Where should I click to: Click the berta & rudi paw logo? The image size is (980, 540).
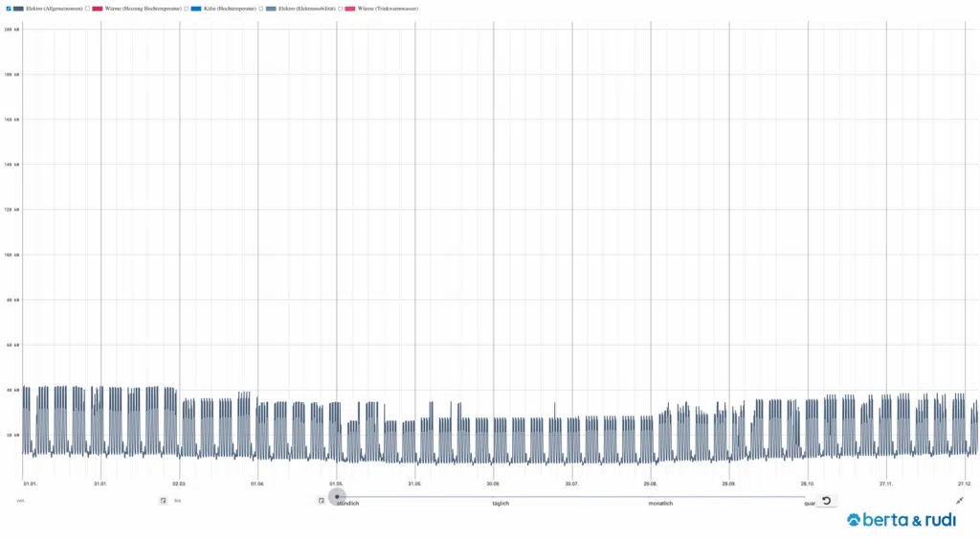[854, 521]
